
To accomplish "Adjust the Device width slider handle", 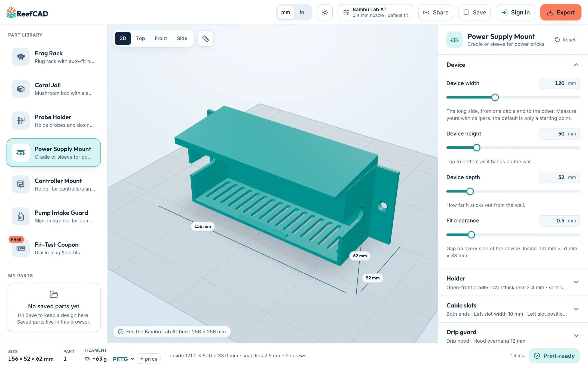I will (x=495, y=97).
